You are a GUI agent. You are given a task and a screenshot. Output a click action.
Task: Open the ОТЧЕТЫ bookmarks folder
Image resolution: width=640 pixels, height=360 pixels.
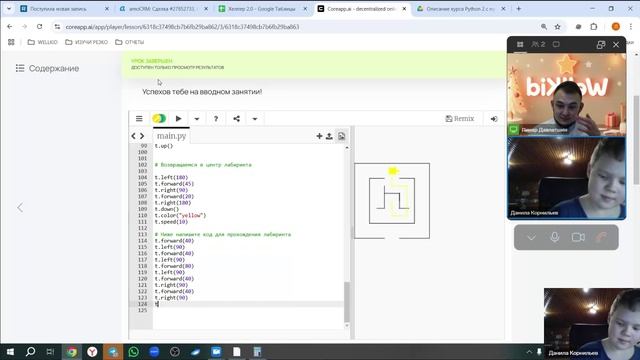[x=130, y=42]
